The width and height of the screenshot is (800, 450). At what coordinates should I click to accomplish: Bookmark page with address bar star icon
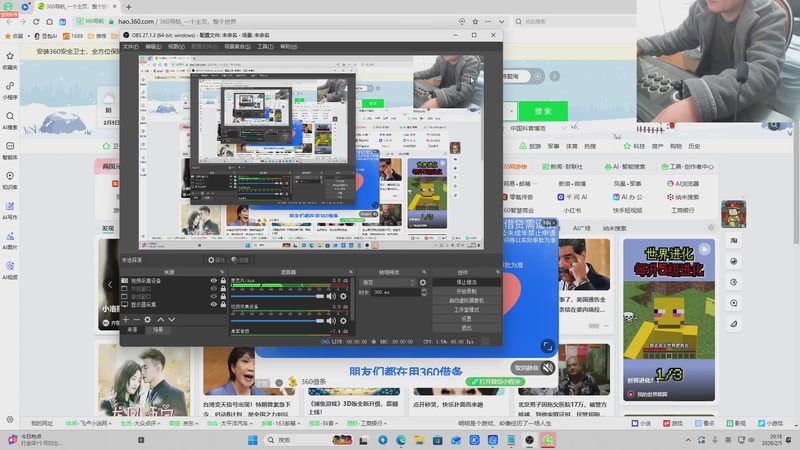pos(475,21)
